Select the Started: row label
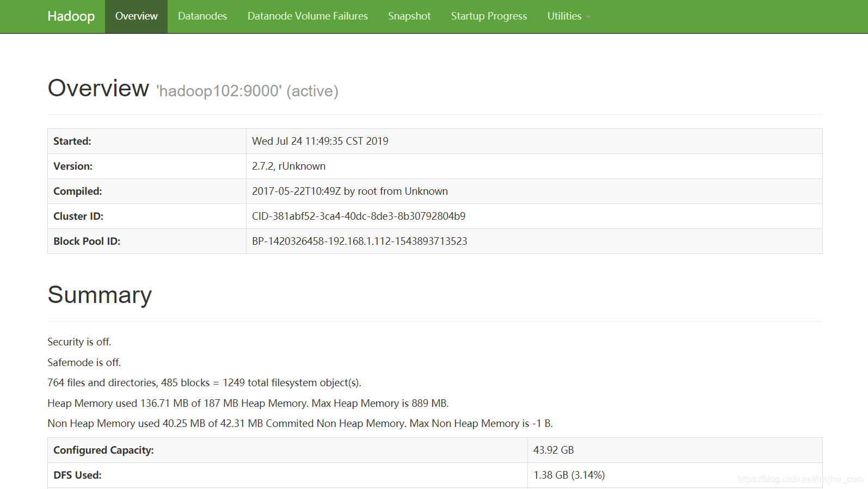The width and height of the screenshot is (868, 489). tap(72, 141)
